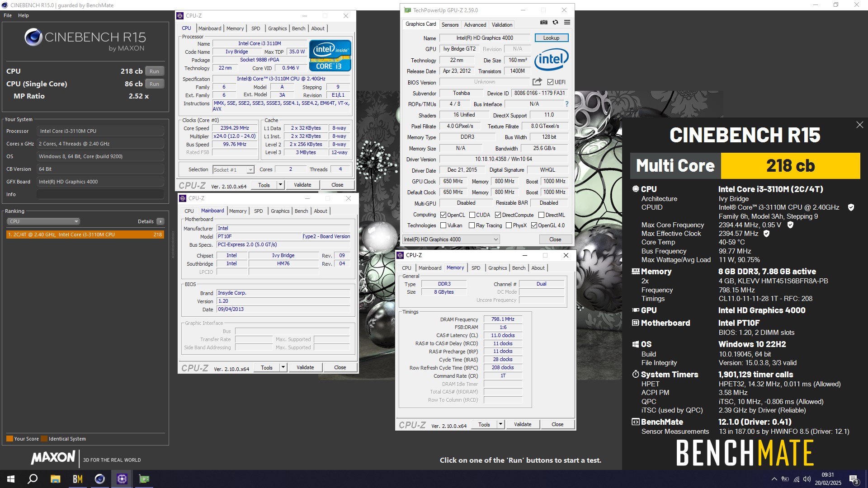This screenshot has width=868, height=488.
Task: Open the CPU ranking dropdown in Cinebench
Action: 43,221
